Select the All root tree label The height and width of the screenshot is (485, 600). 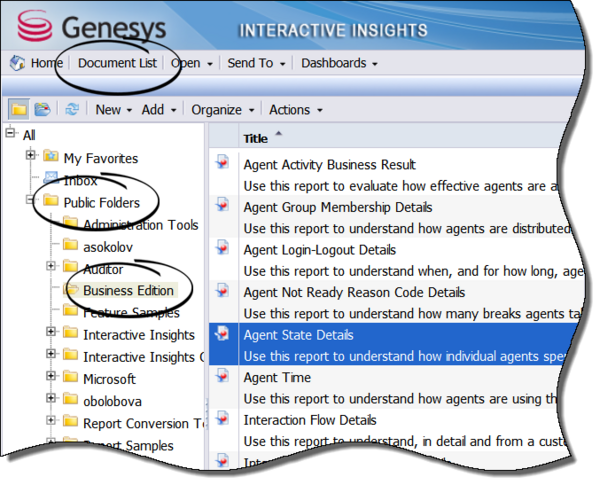point(29,135)
